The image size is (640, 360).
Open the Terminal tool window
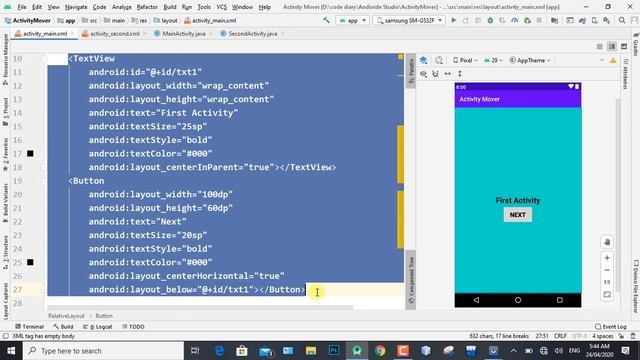pyautogui.click(x=29, y=327)
